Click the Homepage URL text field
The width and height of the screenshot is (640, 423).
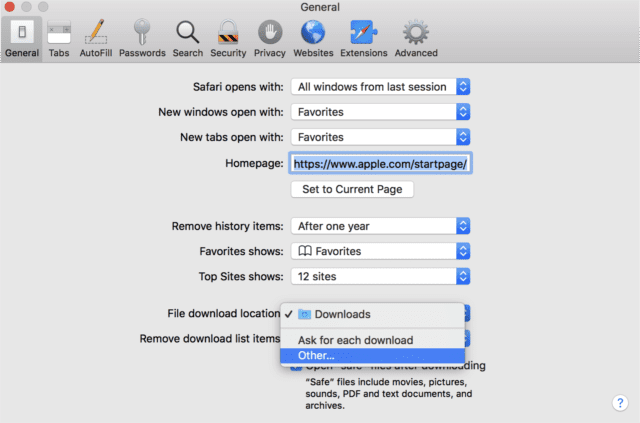pyautogui.click(x=380, y=163)
